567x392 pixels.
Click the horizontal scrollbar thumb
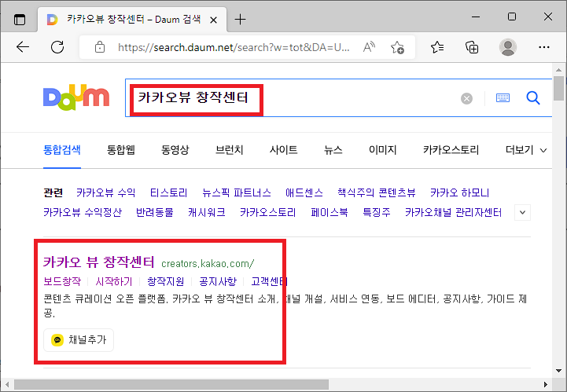click(171, 384)
